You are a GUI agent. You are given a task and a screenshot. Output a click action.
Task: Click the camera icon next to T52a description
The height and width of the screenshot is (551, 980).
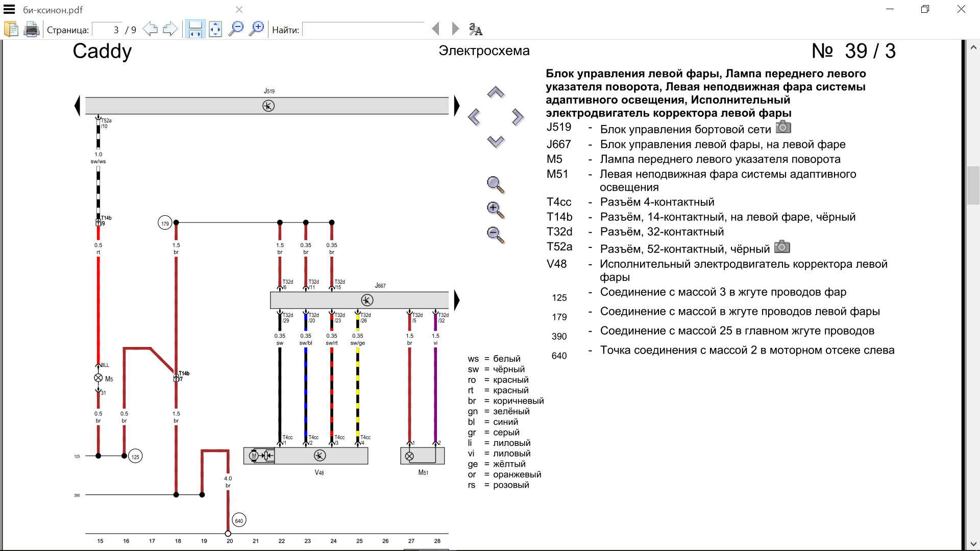[782, 246]
